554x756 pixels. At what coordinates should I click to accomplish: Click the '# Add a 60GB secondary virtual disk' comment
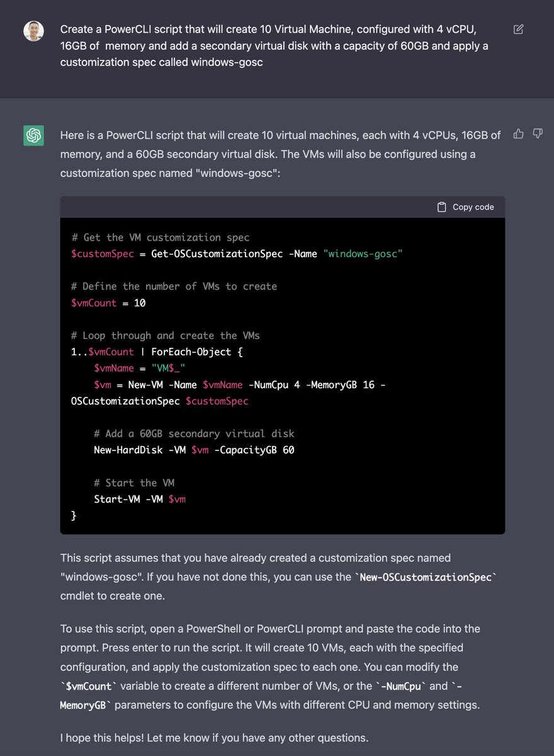coord(194,433)
